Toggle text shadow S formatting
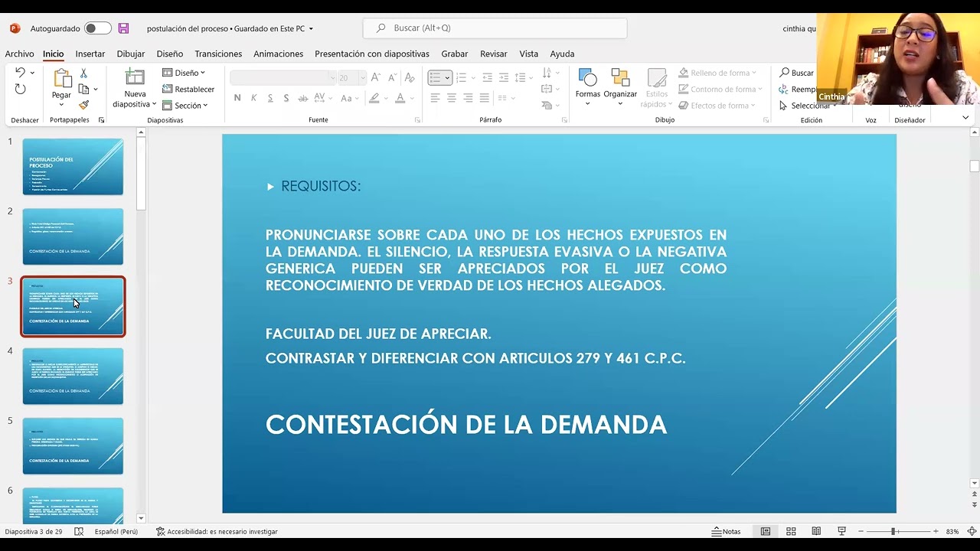This screenshot has width=980, height=551. tap(286, 98)
